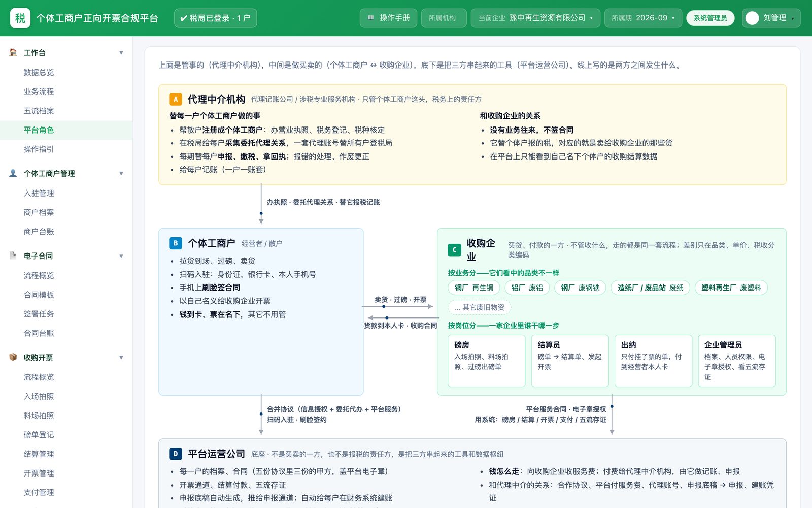812x508 pixels.
Task: Open the 当前企业 company dropdown
Action: (535, 18)
